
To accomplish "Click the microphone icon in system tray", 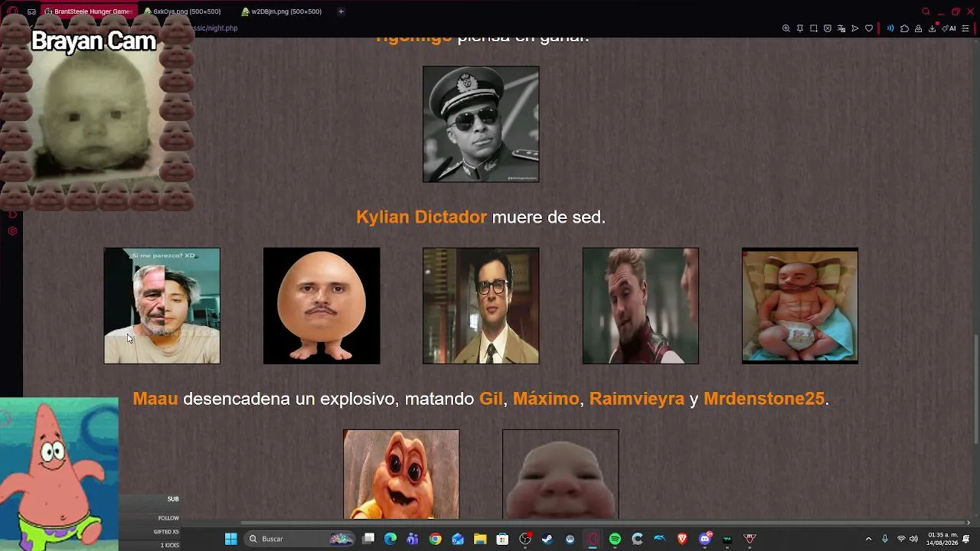I will click(x=884, y=539).
